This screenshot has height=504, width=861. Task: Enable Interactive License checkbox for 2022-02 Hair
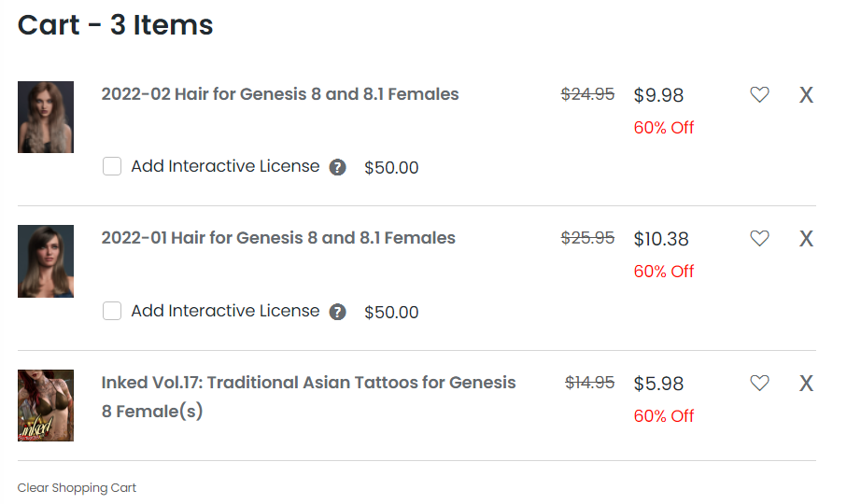(112, 167)
